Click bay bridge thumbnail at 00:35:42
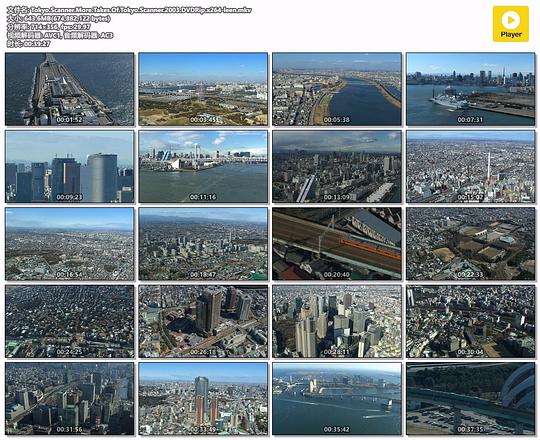 pyautogui.click(x=337, y=399)
